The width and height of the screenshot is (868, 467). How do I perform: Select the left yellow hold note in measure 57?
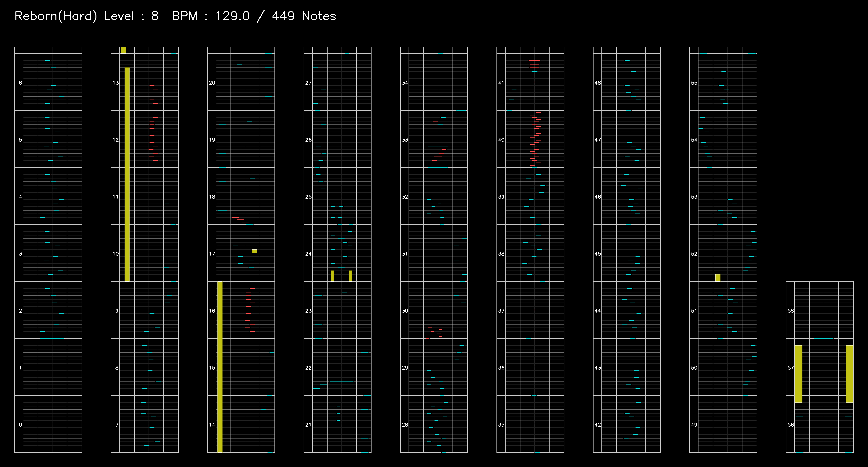coord(798,374)
